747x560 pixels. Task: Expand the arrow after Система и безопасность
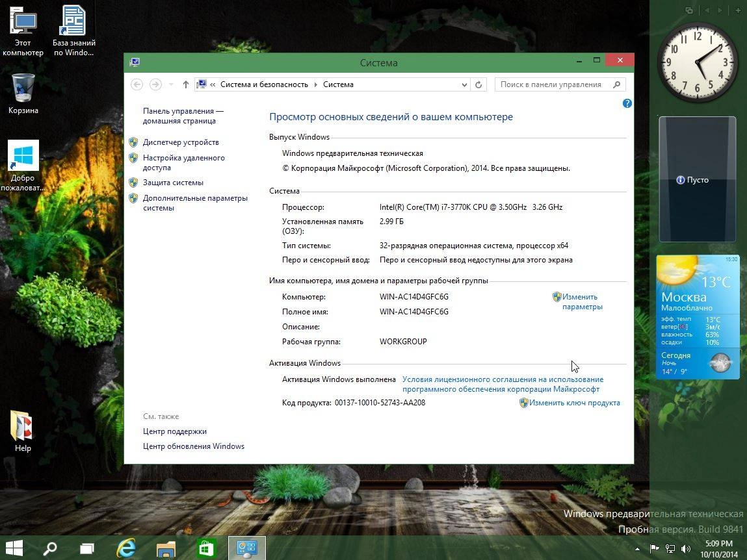315,84
